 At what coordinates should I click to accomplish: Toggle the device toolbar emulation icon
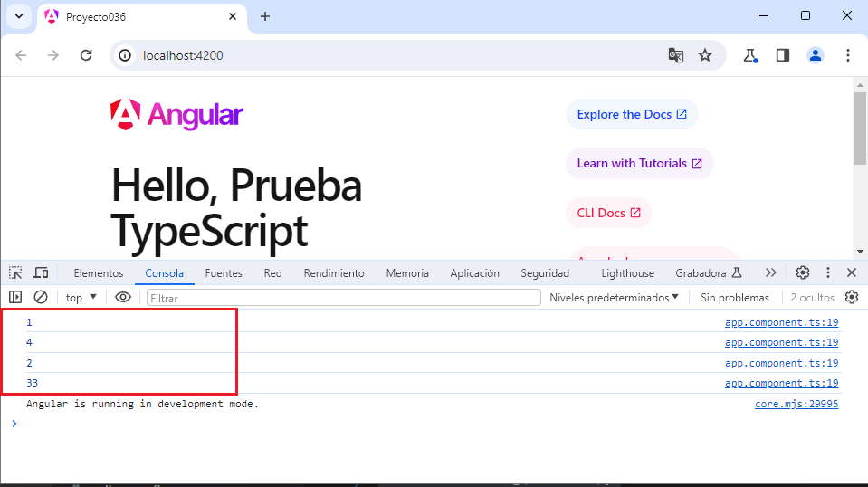click(41, 272)
